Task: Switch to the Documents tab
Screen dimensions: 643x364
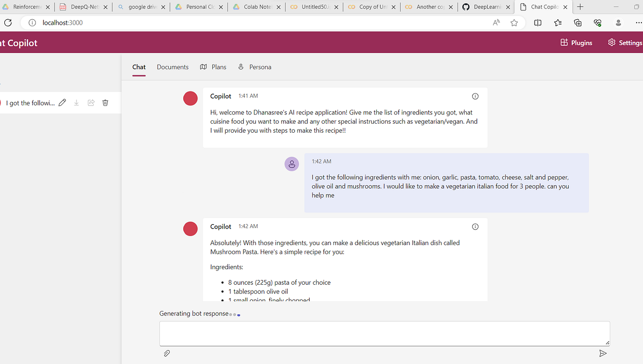Action: [x=173, y=66]
